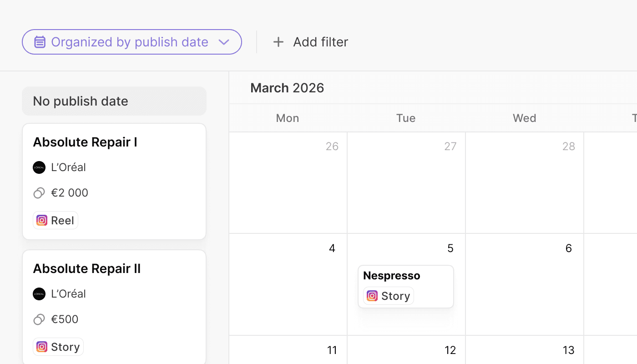The image size is (637, 364).
Task: Click the money tag icon next to €500
Action: (x=39, y=319)
